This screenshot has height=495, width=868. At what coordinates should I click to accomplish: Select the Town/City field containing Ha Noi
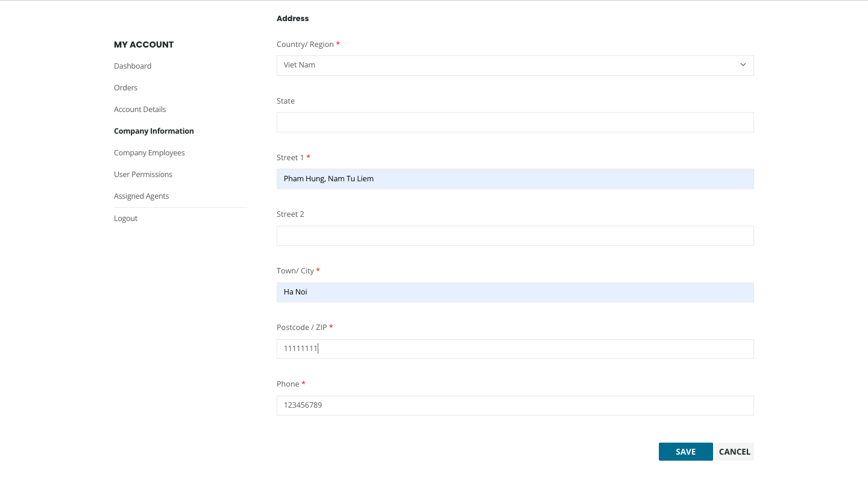[x=515, y=292]
